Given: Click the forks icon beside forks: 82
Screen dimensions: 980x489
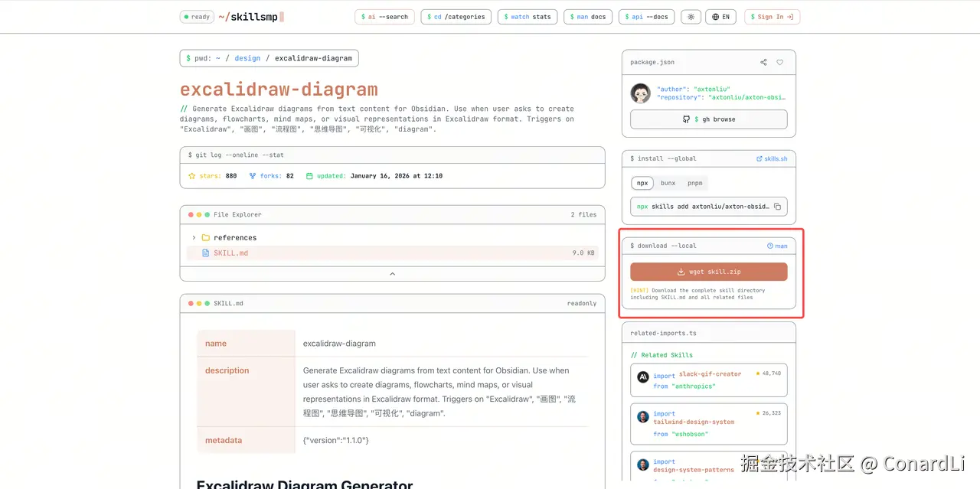Looking at the screenshot, I should tap(253, 176).
